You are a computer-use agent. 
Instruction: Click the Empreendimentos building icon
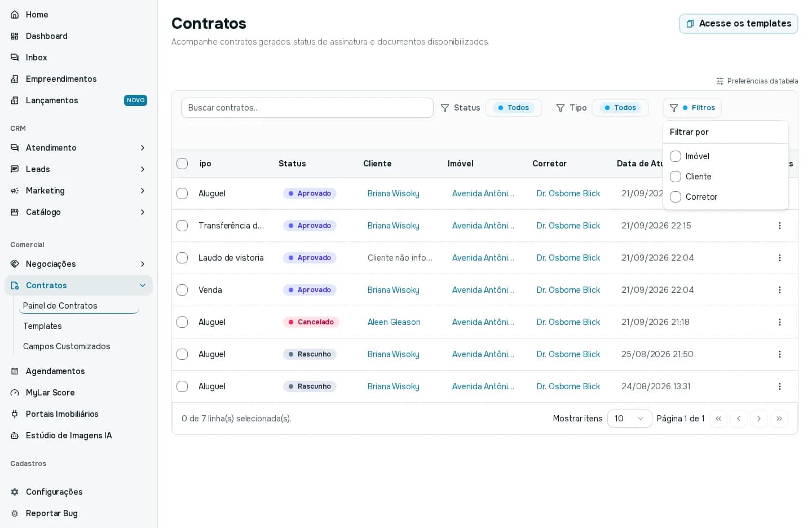[x=15, y=79]
